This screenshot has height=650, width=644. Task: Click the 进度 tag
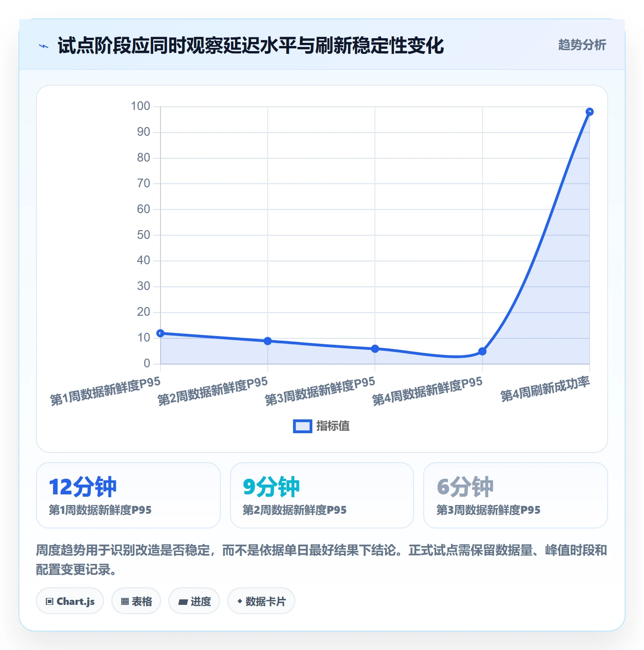[x=194, y=601]
